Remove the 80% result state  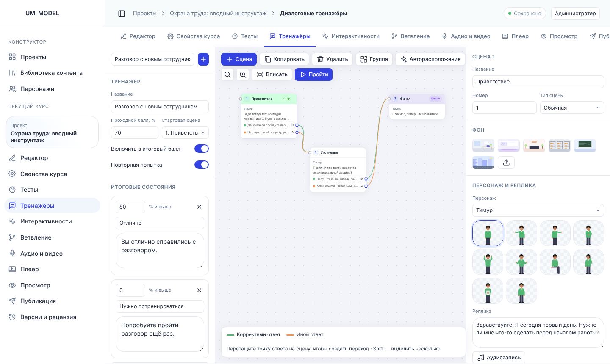click(199, 207)
